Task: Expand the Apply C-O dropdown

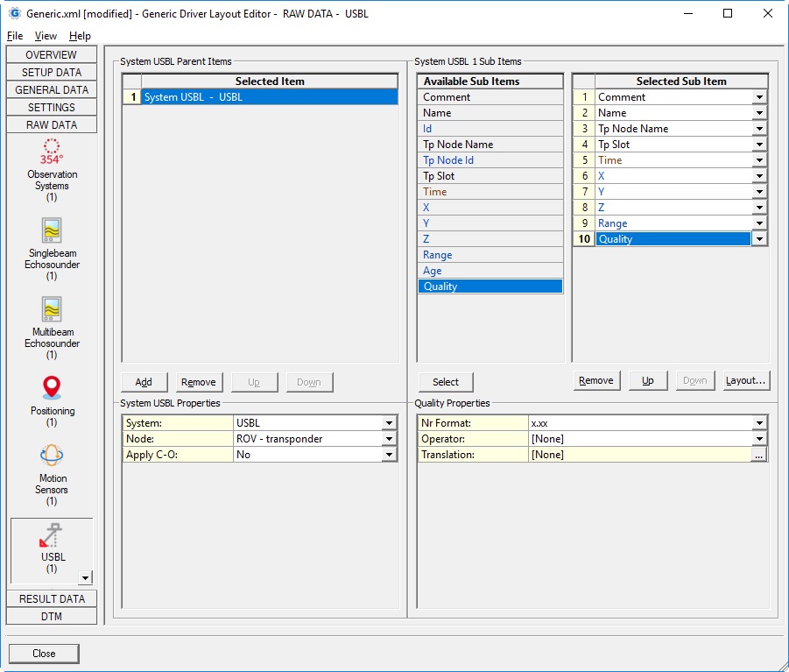Action: 389,455
